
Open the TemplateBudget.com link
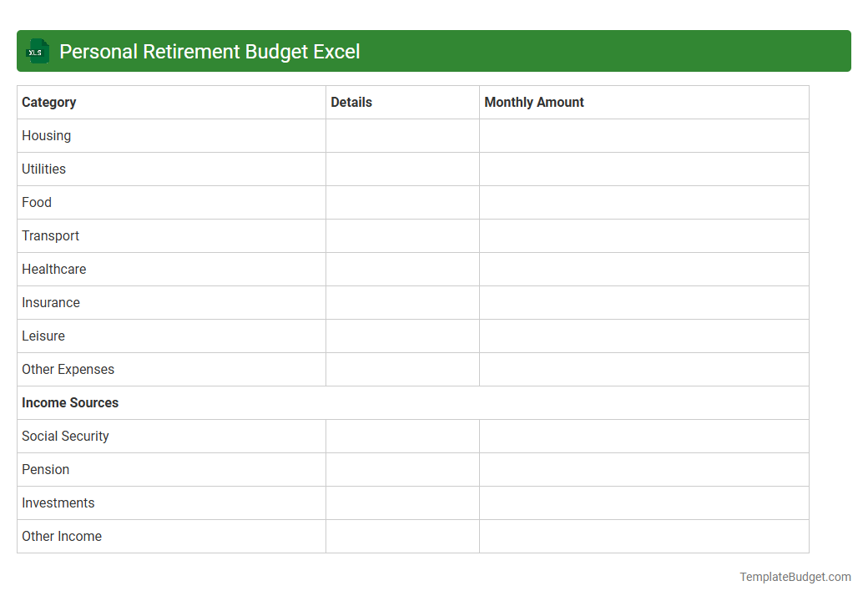tap(795, 576)
